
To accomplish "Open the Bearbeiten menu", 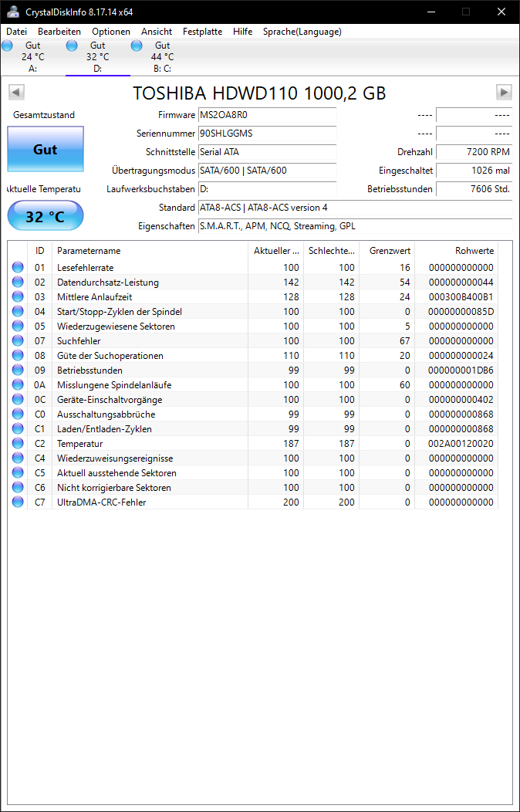I will (59, 32).
